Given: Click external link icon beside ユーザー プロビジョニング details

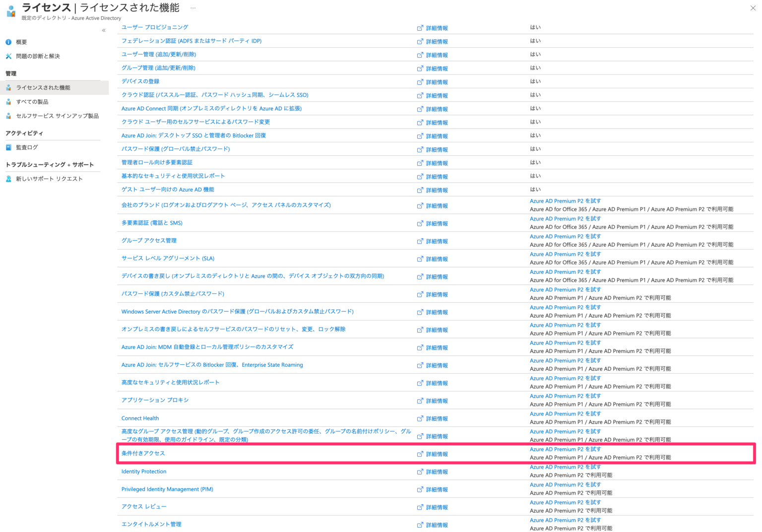Looking at the screenshot, I should pos(420,28).
